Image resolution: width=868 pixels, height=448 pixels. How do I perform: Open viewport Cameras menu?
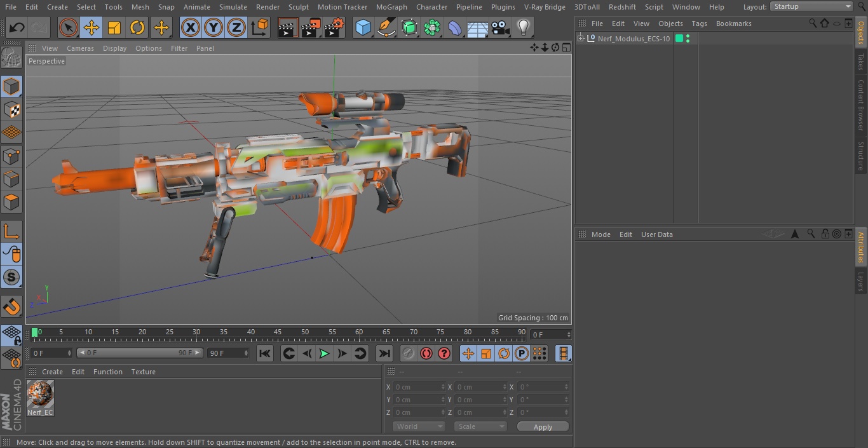point(80,48)
